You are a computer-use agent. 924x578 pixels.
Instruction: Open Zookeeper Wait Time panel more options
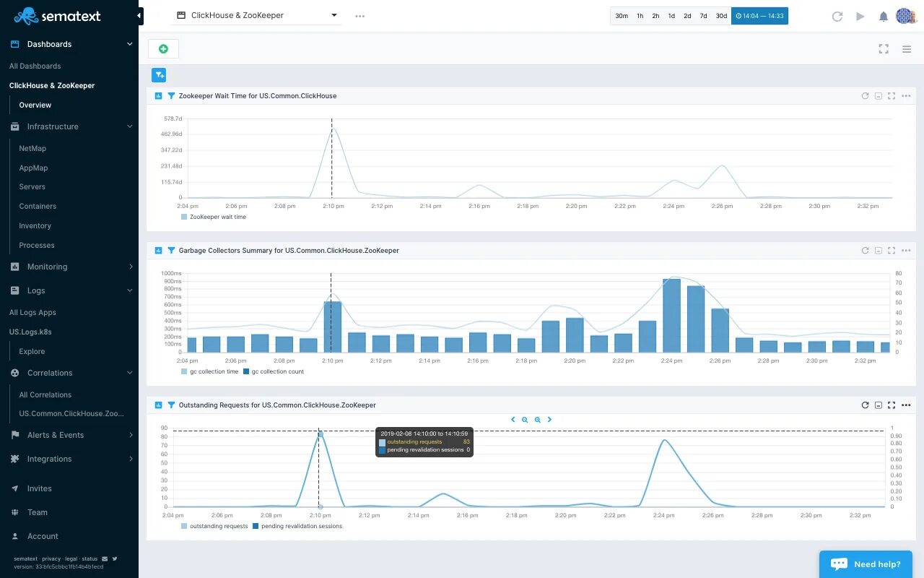[906, 96]
